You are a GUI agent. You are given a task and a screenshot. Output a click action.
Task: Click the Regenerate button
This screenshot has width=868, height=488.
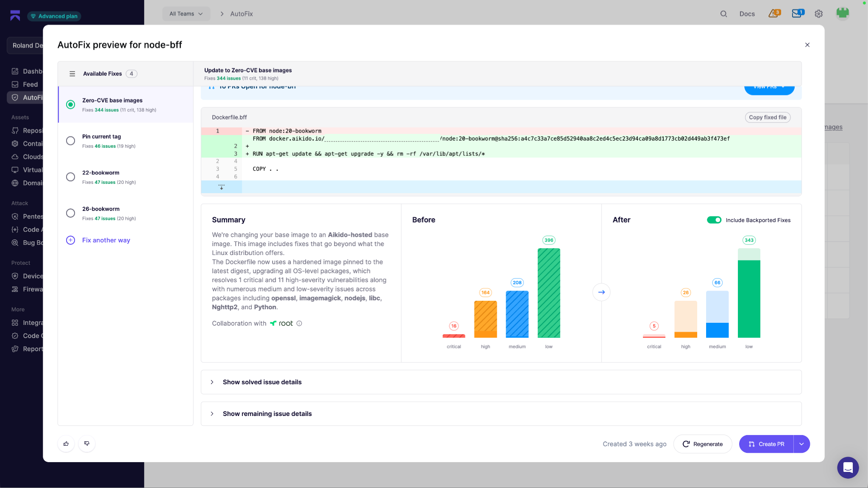point(703,444)
